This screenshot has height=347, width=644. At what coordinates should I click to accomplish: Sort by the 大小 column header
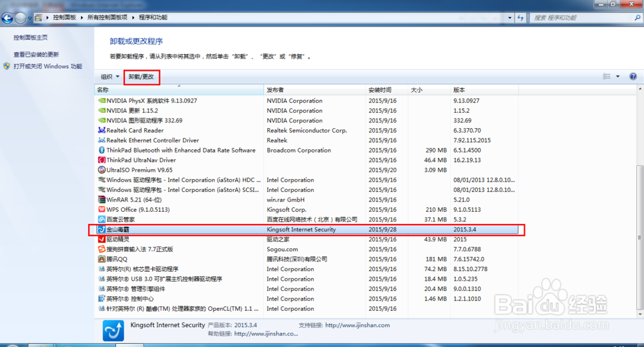pyautogui.click(x=429, y=90)
